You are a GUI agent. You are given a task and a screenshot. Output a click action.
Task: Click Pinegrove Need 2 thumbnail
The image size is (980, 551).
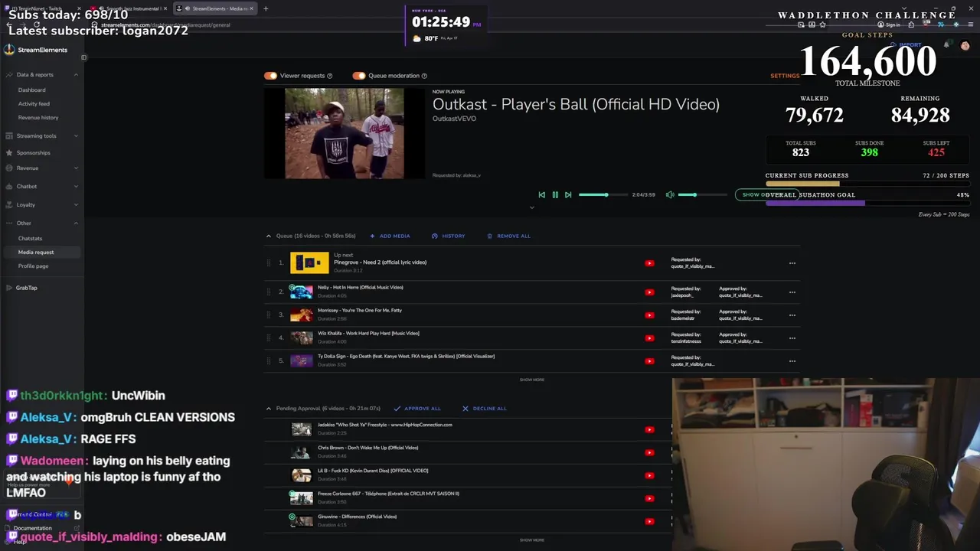pyautogui.click(x=309, y=263)
